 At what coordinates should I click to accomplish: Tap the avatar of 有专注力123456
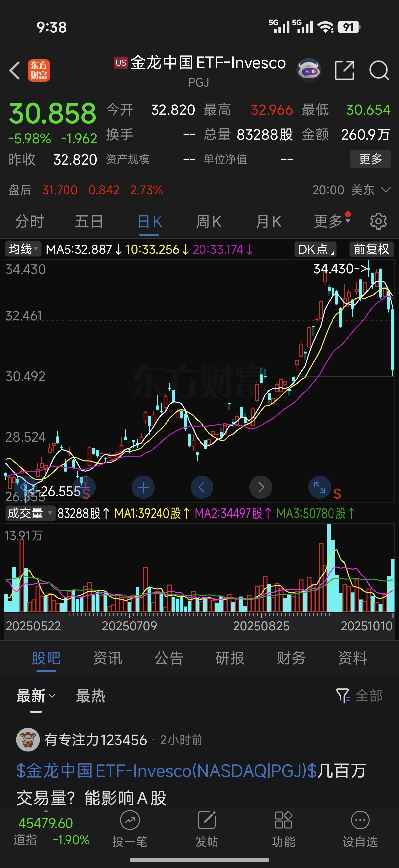pos(28,740)
